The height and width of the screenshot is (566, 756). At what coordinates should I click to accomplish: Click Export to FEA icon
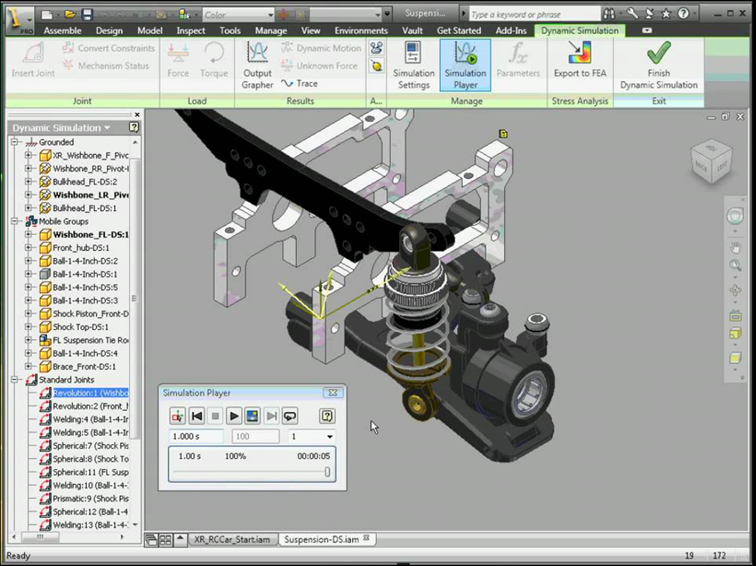tap(579, 64)
